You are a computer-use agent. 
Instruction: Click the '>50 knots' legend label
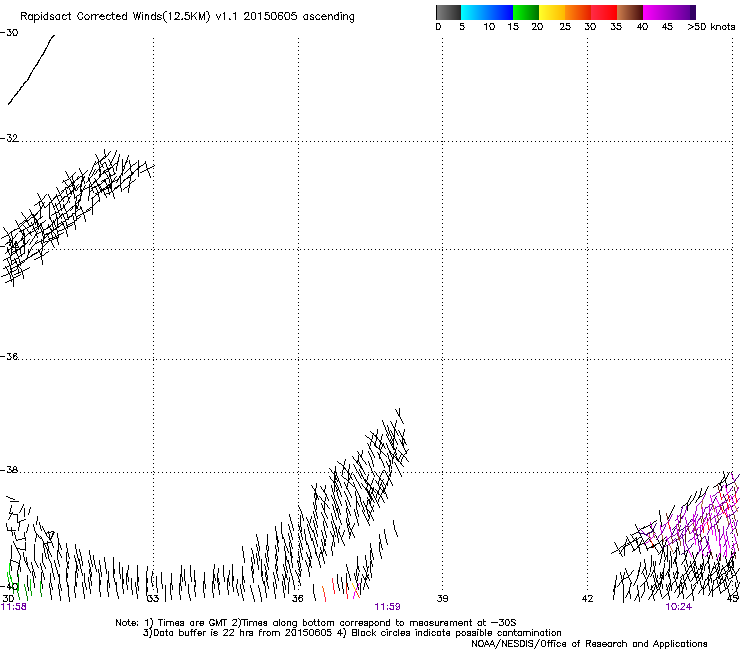coord(711,27)
